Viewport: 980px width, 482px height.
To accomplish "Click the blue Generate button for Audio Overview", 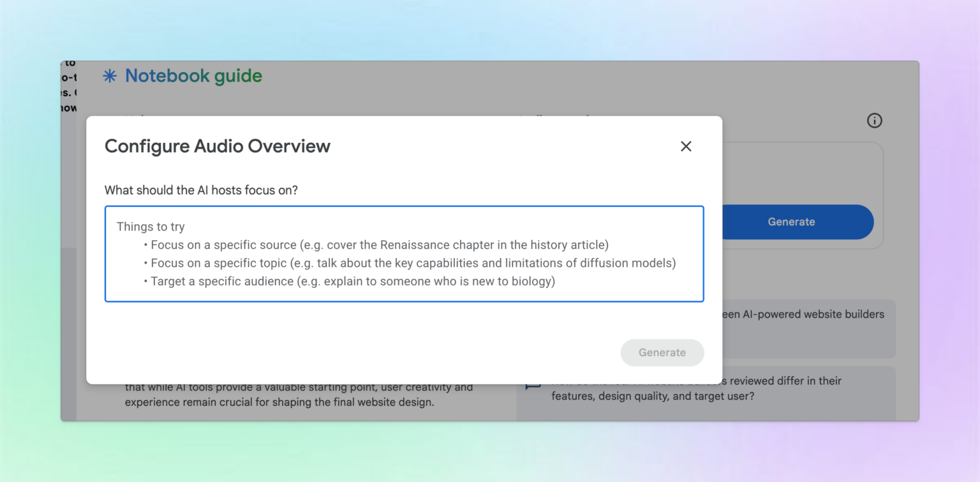I will coord(791,222).
